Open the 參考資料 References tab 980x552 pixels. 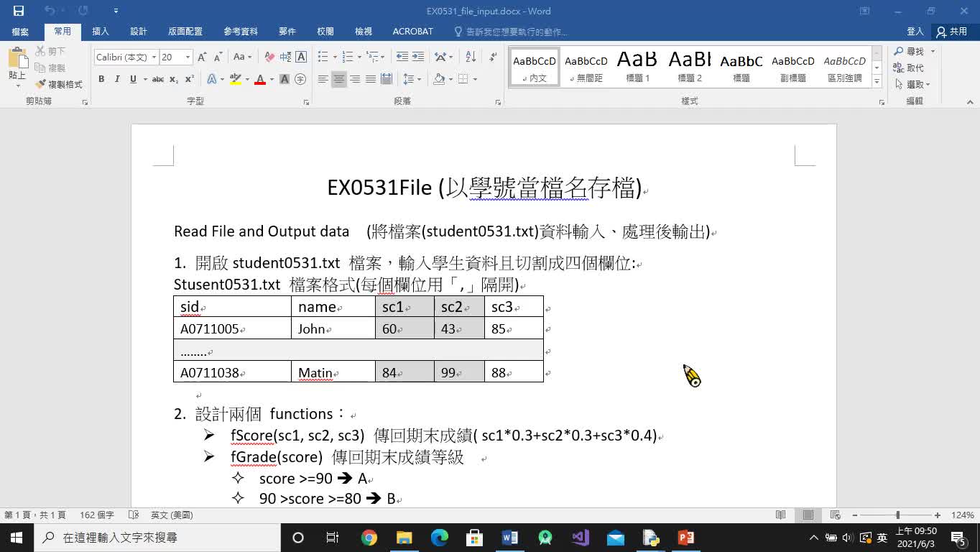(x=241, y=32)
